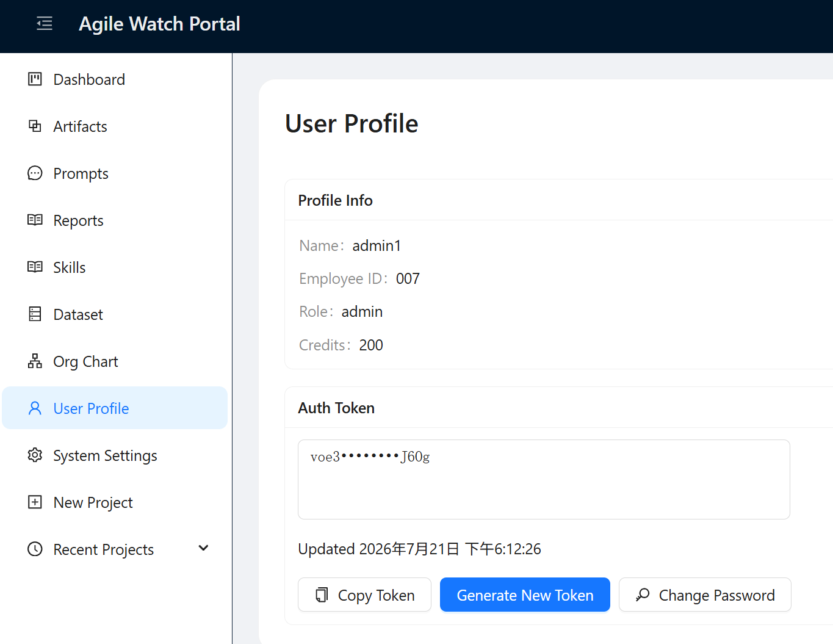Open the Org Chart page
Screen dimensions: 833x644
[115, 361]
